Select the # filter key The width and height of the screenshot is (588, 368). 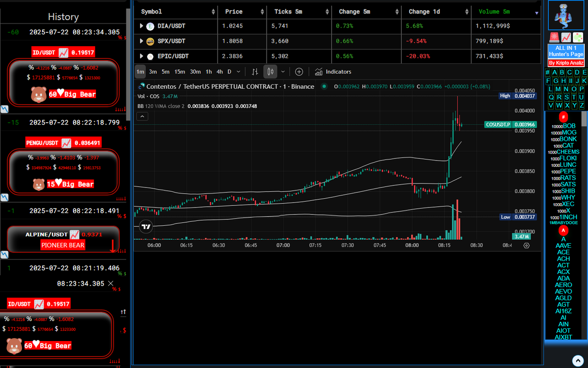547,73
